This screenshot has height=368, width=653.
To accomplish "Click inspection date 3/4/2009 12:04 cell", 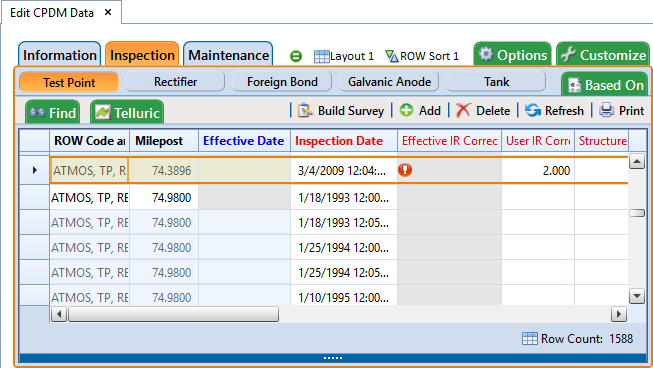I will (x=344, y=170).
